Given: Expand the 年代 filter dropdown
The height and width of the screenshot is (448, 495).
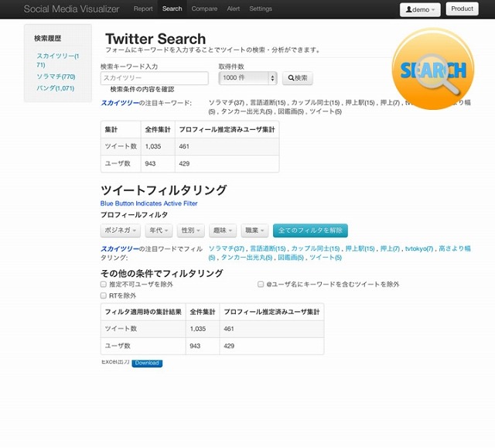Looking at the screenshot, I should coord(159,231).
